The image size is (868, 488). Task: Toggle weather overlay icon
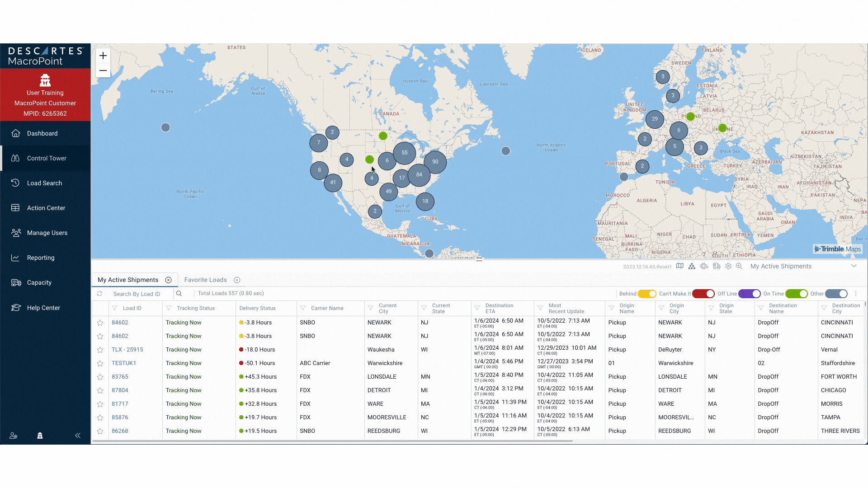704,266
